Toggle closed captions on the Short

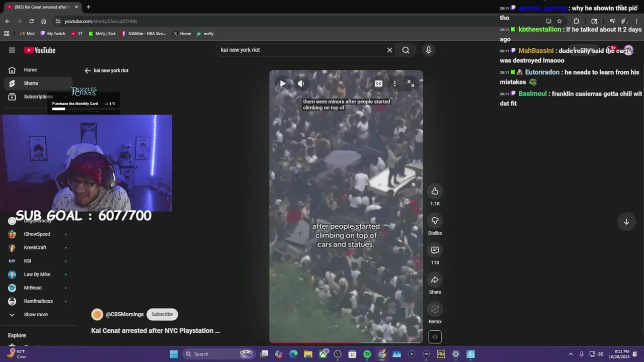(x=378, y=84)
